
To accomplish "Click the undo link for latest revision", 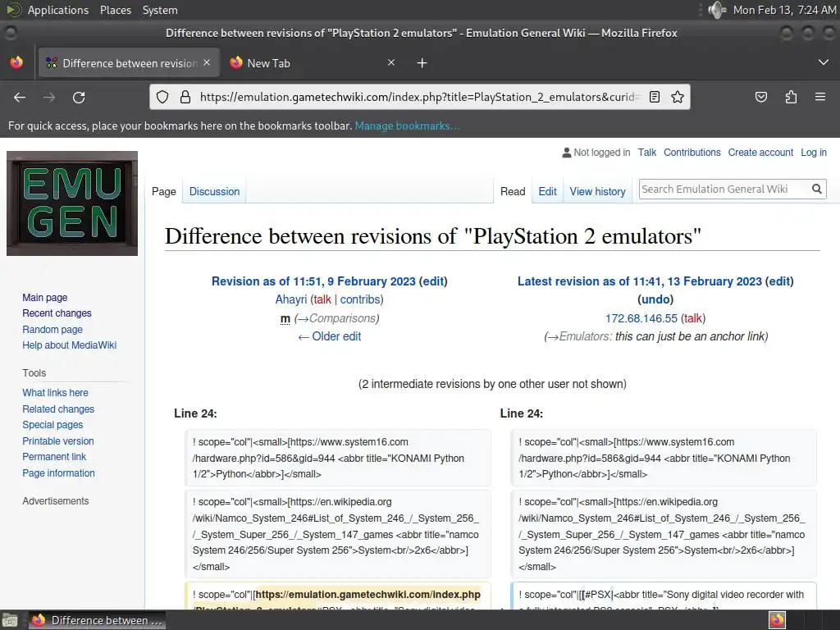I will click(655, 299).
